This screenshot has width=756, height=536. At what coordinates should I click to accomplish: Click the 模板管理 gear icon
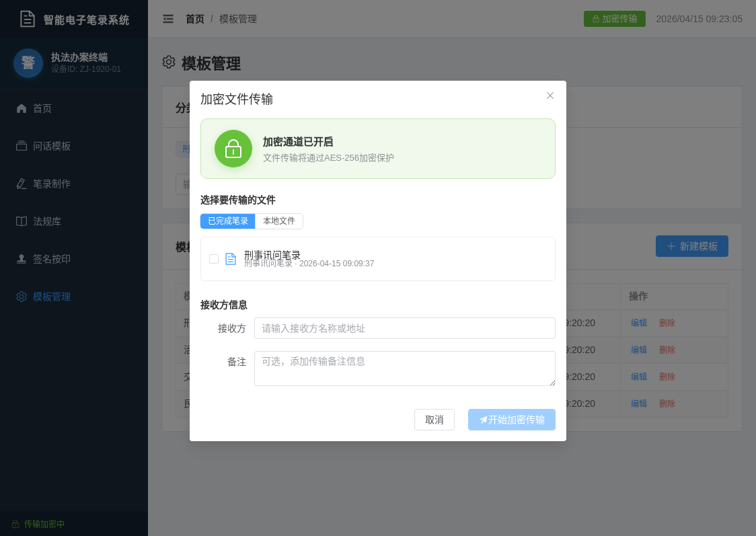(22, 297)
